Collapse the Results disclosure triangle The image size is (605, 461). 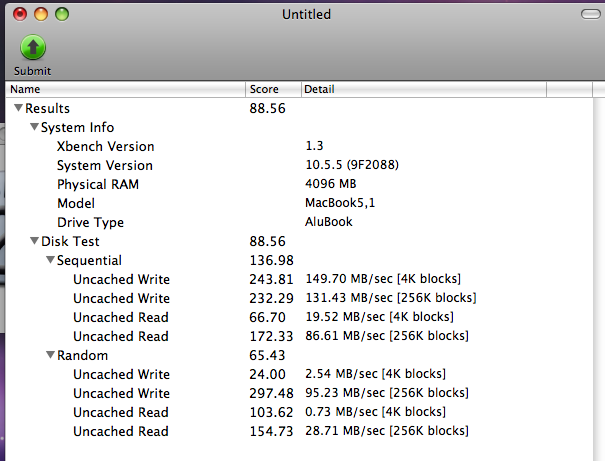pyautogui.click(x=18, y=108)
